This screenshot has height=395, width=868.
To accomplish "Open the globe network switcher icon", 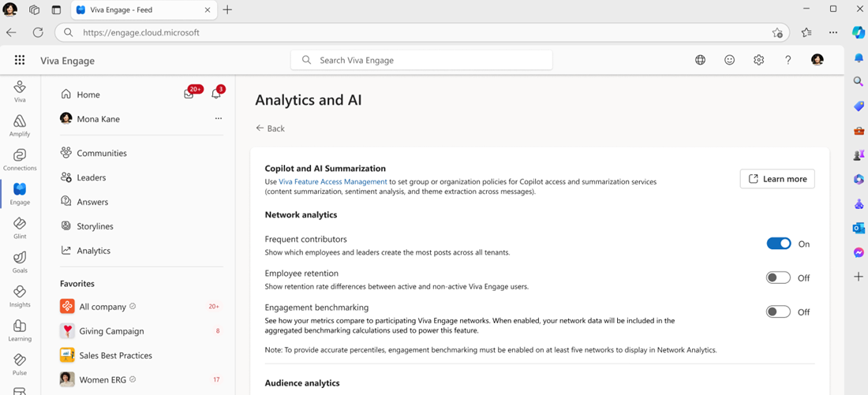I will click(x=700, y=60).
